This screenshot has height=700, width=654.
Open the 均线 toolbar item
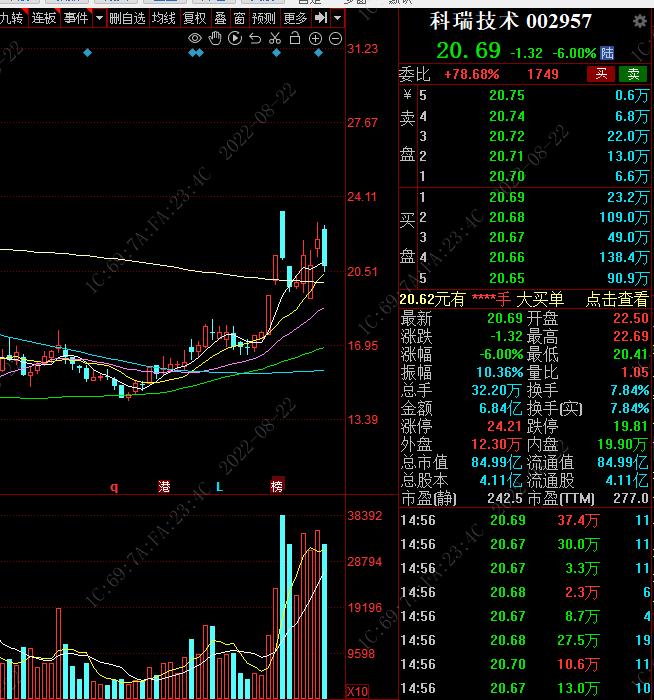(163, 18)
